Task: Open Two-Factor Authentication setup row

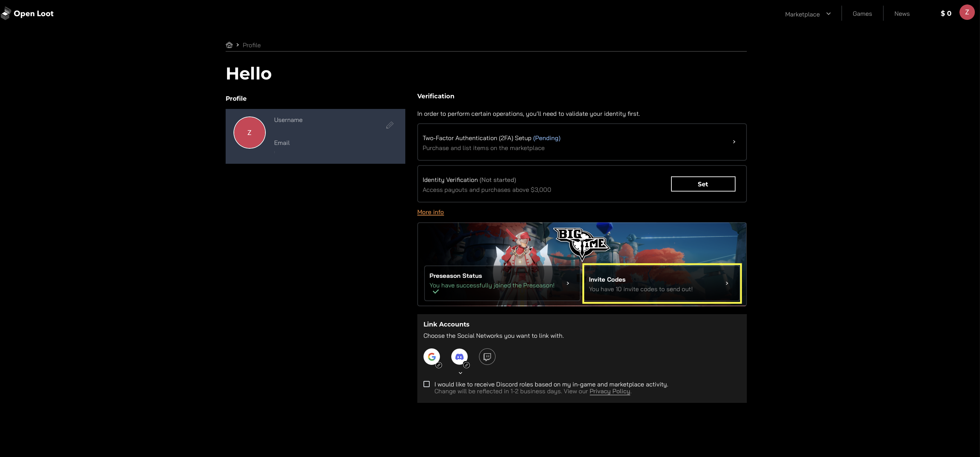Action: [x=582, y=142]
